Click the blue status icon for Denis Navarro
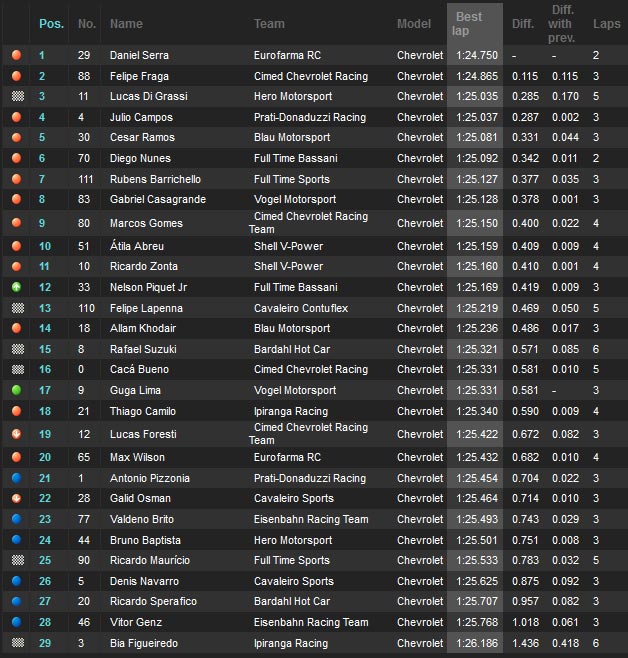This screenshot has width=628, height=658. click(16, 581)
